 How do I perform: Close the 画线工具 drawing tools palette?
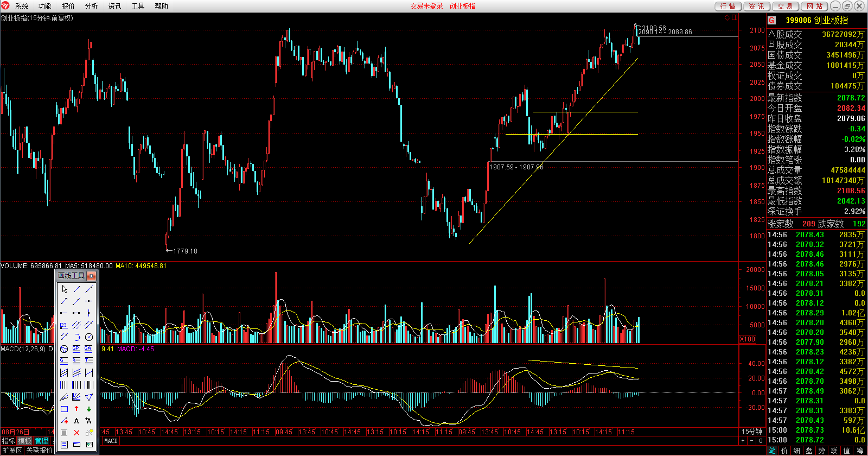pyautogui.click(x=91, y=276)
